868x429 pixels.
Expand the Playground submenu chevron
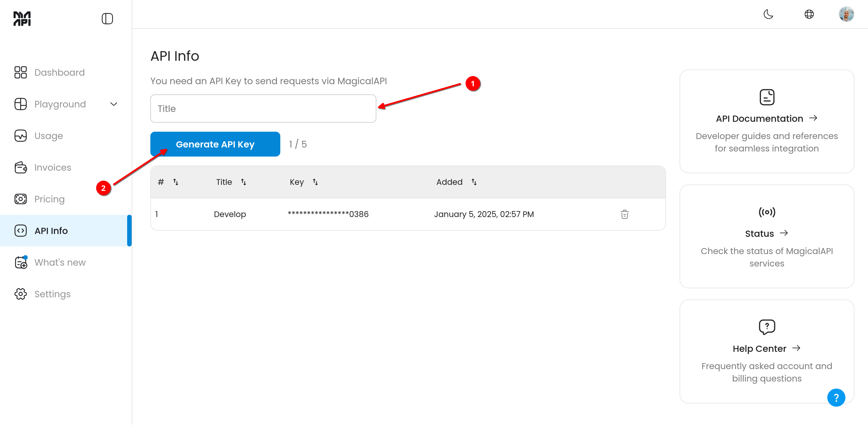(114, 104)
